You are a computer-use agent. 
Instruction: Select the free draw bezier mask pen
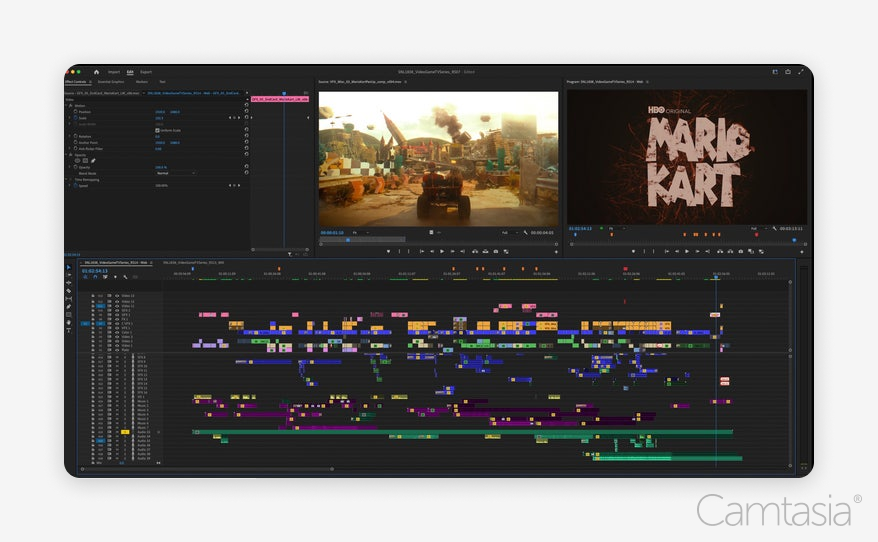pos(94,161)
